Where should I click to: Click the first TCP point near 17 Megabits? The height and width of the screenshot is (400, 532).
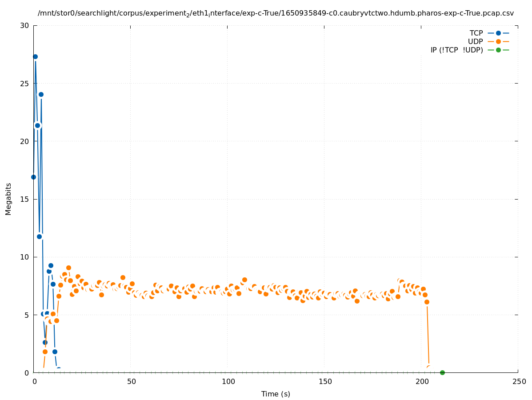coord(33,177)
